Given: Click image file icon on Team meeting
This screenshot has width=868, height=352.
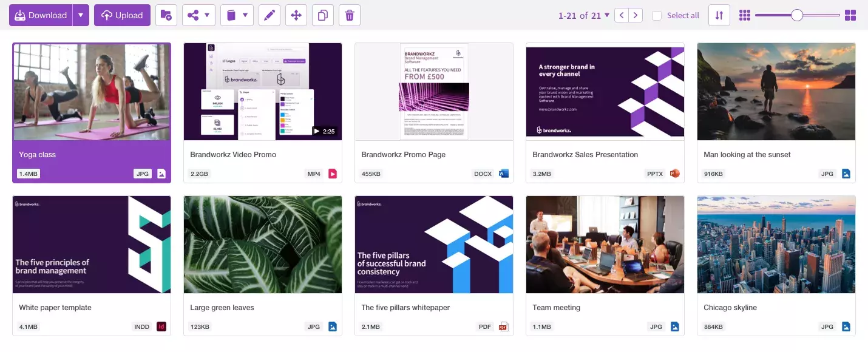Looking at the screenshot, I should tap(675, 327).
